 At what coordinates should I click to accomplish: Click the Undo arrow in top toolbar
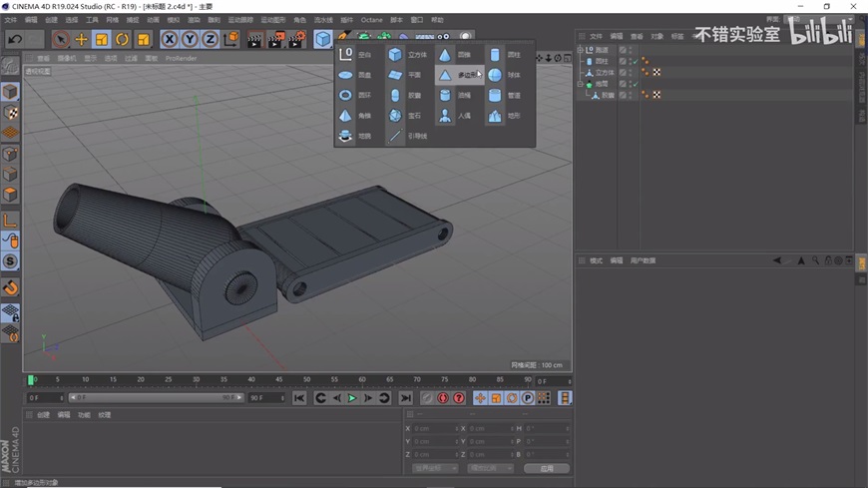(15, 39)
